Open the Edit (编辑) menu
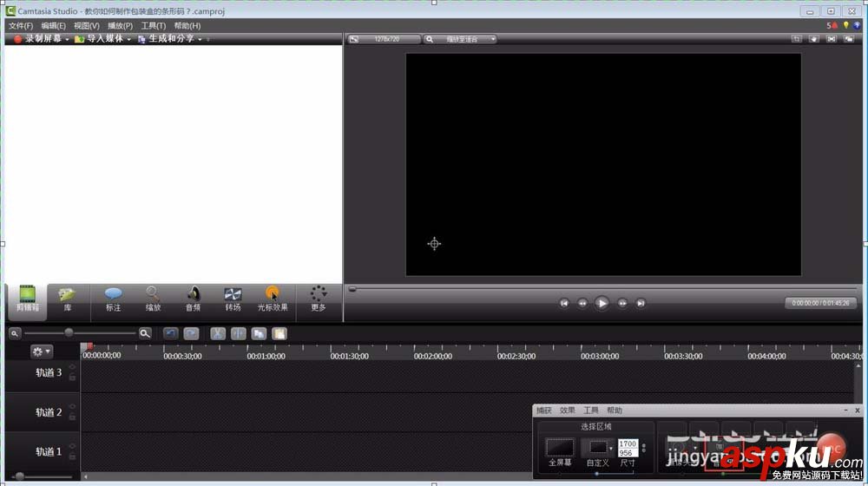Viewport: 868px width, 486px height. coord(53,25)
